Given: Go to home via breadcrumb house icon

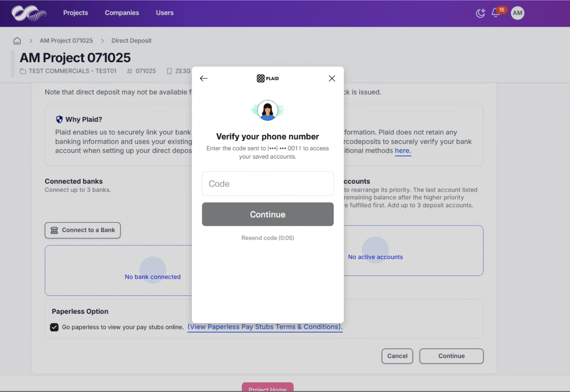Looking at the screenshot, I should (x=17, y=40).
